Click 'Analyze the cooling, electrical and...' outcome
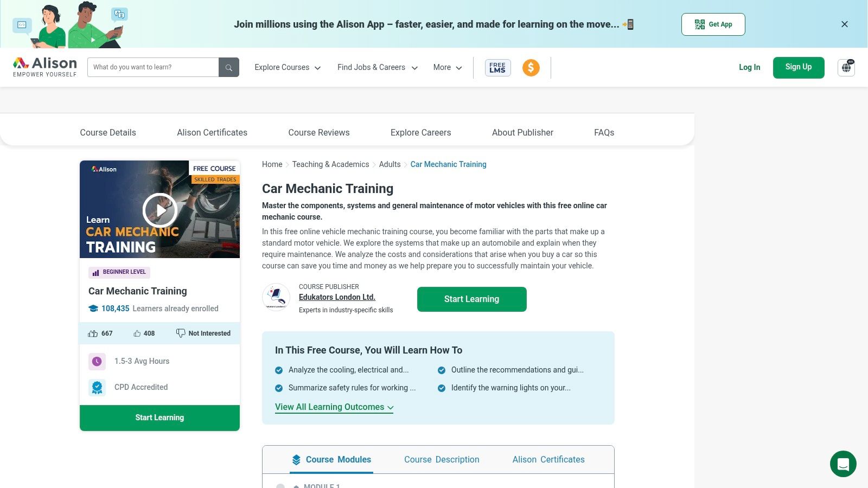868x488 pixels. 348,370
